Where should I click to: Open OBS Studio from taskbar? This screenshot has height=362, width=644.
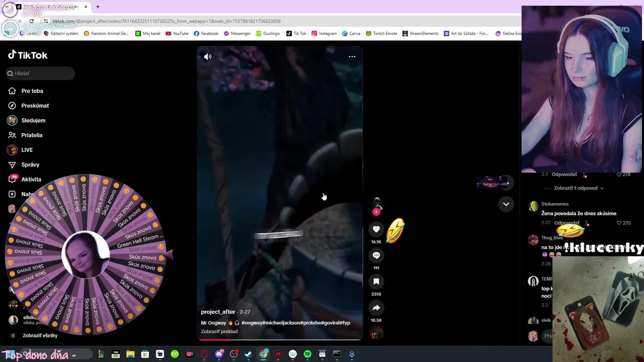click(x=233, y=354)
